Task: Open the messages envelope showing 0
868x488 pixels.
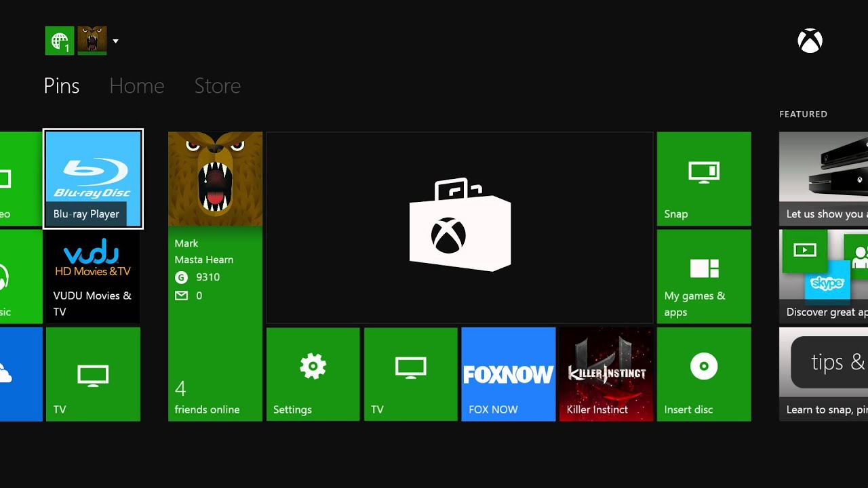Action: tap(189, 296)
